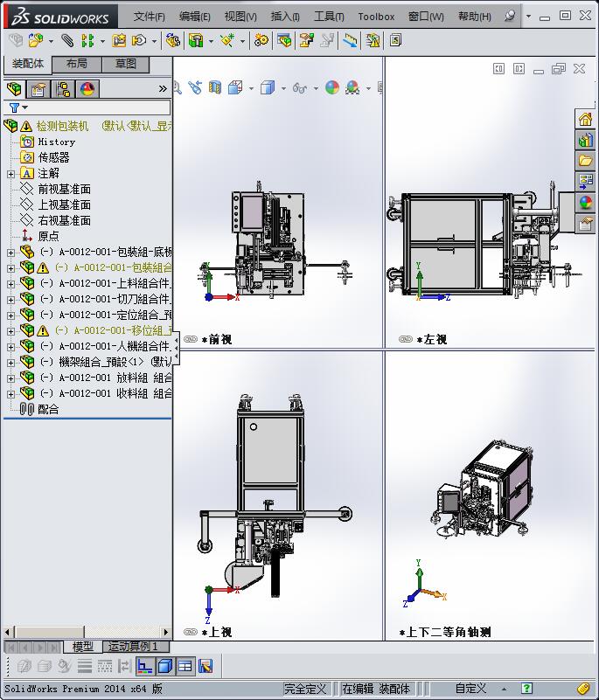Click the Section View icon
Viewport: 599px width, 700px height.
215,87
